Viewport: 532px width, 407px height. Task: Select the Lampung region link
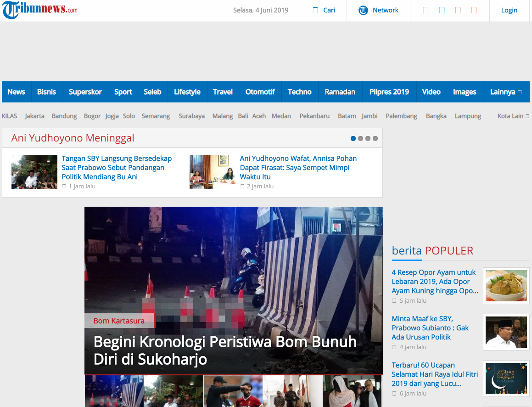[x=468, y=116]
